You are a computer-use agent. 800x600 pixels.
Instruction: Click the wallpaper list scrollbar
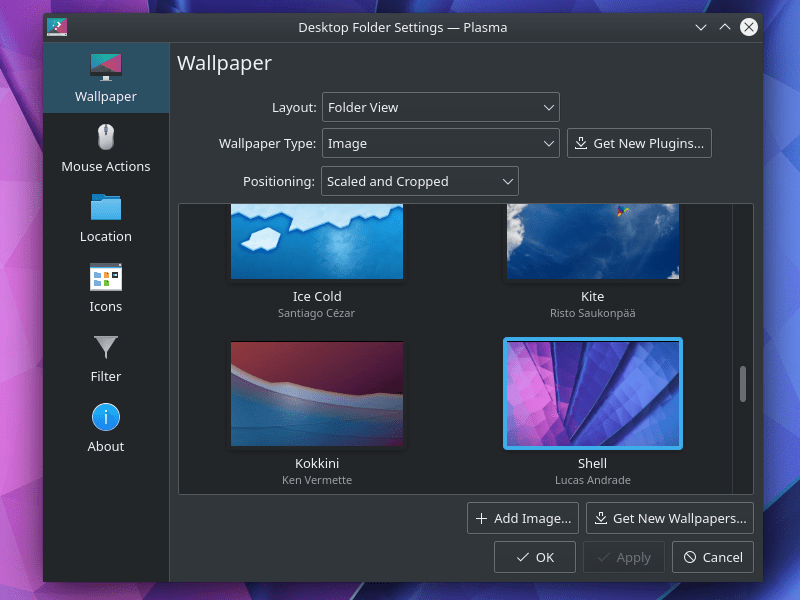[x=744, y=380]
